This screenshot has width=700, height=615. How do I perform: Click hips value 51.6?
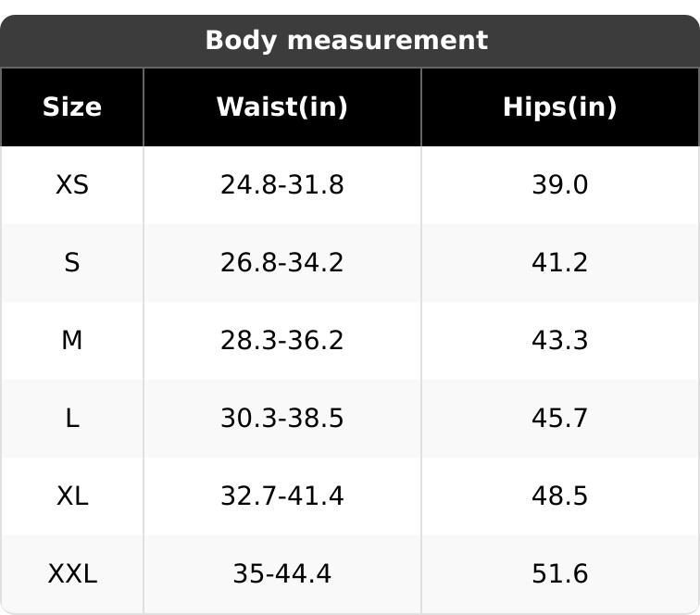click(x=559, y=574)
